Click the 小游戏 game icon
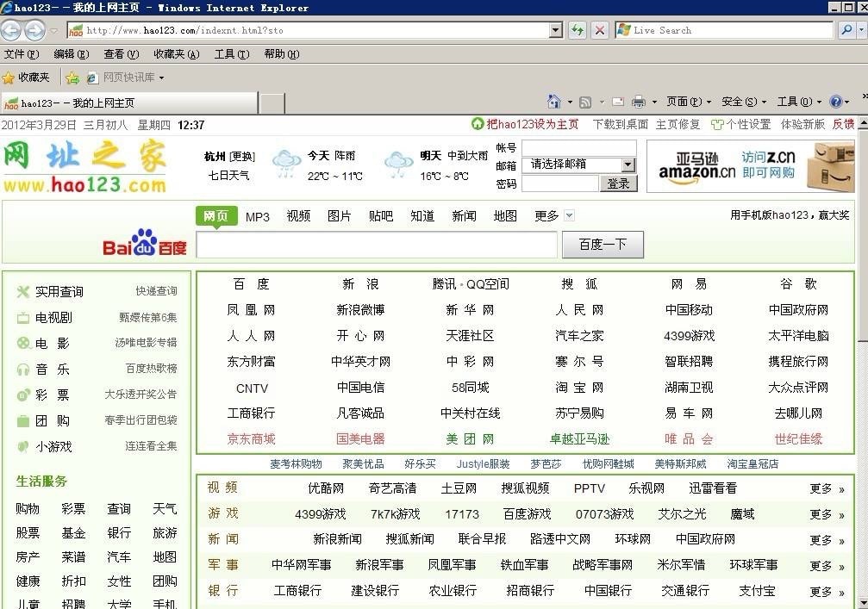This screenshot has height=609, width=868. tap(22, 446)
